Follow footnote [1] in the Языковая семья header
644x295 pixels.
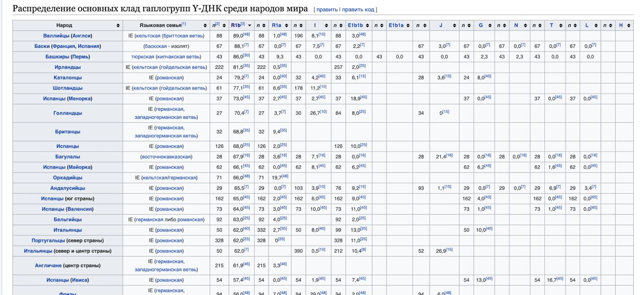pos(184,24)
